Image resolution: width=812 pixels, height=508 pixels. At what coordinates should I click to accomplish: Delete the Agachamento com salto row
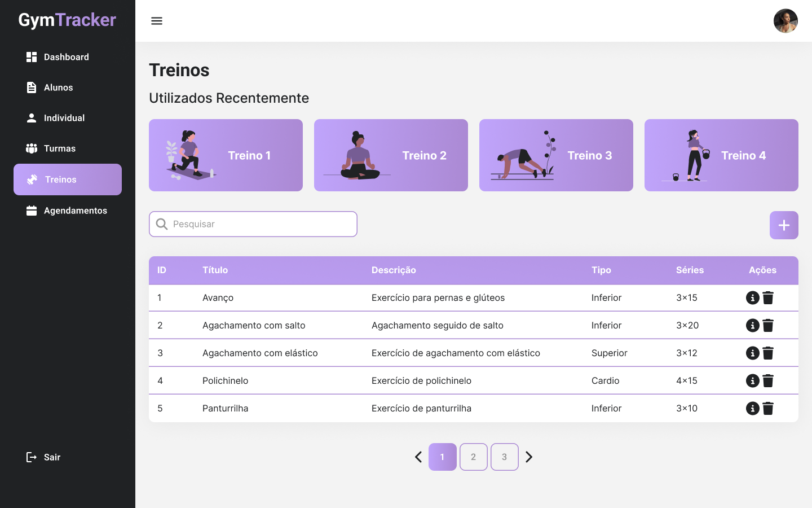(768, 326)
